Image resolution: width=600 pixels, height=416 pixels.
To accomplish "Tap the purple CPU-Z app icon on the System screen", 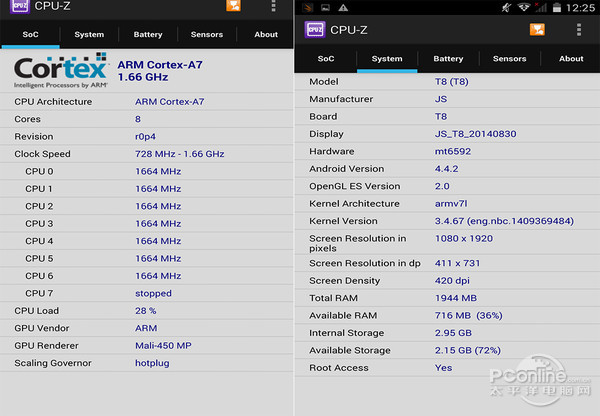I will point(313,29).
